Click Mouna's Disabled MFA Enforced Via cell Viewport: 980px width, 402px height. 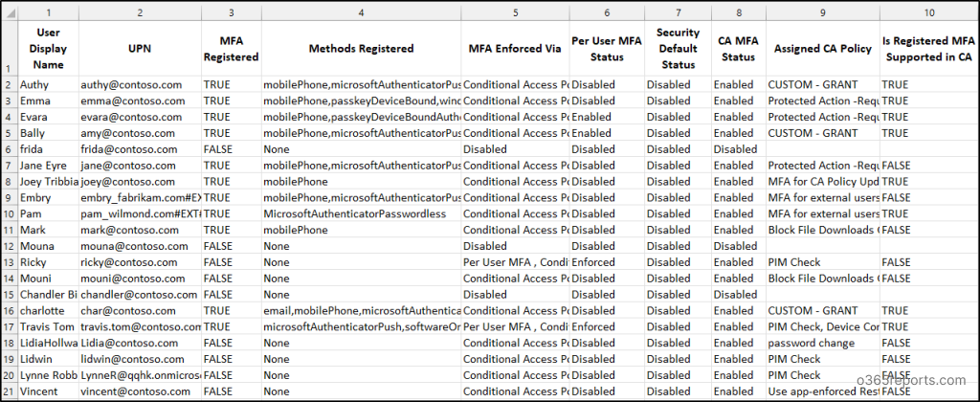[x=515, y=246]
